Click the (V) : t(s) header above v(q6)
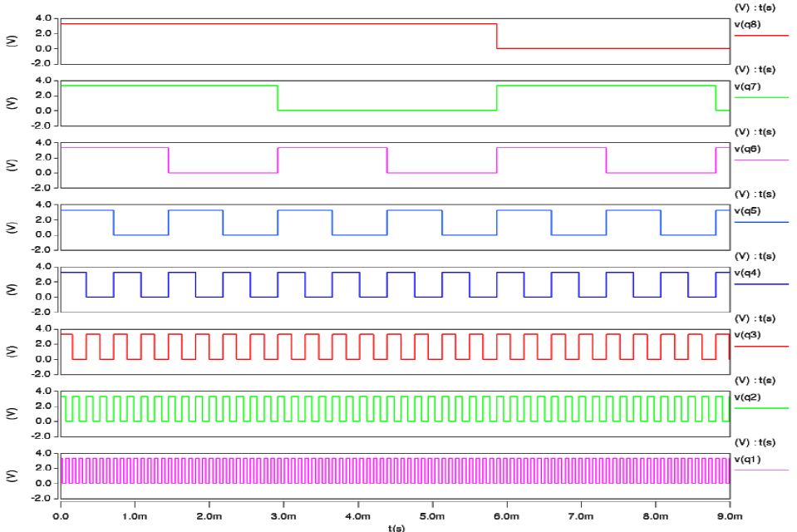797x532 pixels. coord(755,131)
